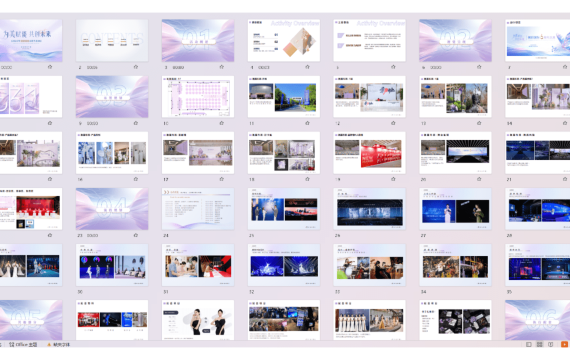Select seating floor plan slide 10 thumbnail
Image resolution: width=570 pixels, height=360 pixels.
198,97
